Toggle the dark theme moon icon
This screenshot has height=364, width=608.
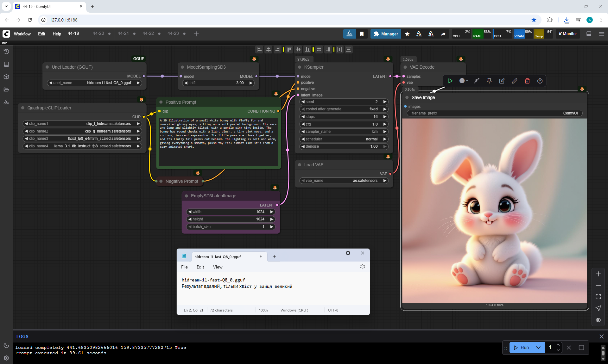(x=6, y=345)
